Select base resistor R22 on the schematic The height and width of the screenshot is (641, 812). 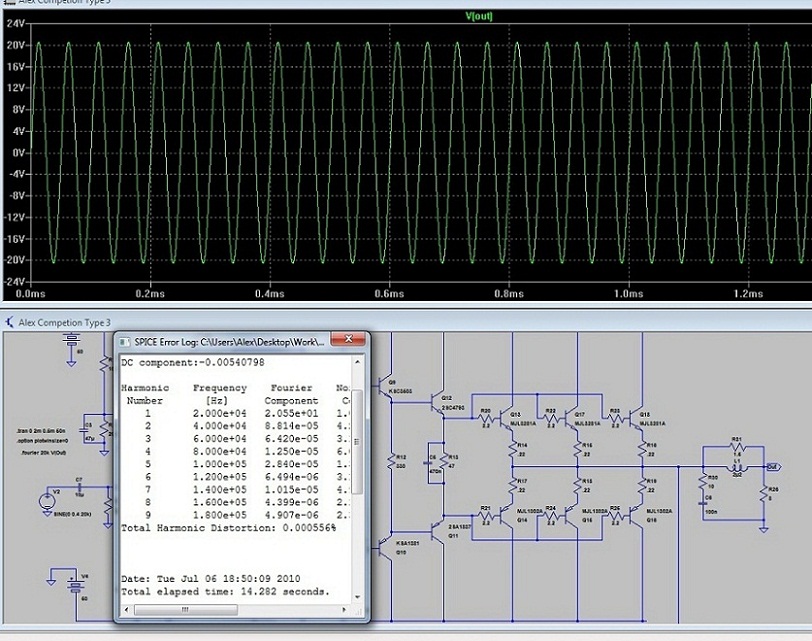(x=550, y=418)
